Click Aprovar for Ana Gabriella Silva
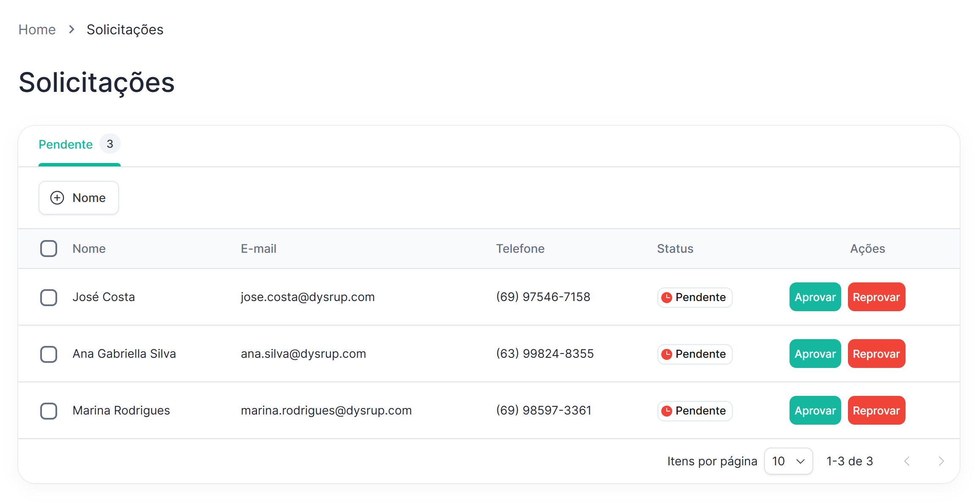 tap(815, 354)
